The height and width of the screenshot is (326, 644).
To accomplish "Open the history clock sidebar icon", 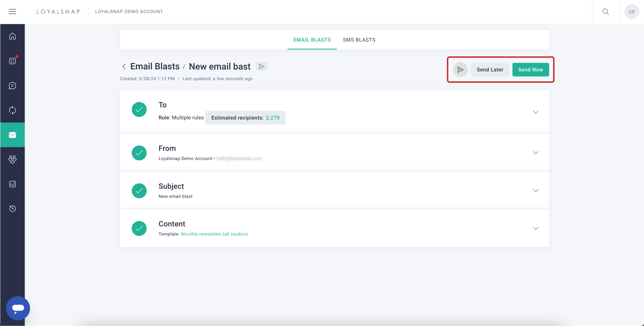I will [x=12, y=209].
